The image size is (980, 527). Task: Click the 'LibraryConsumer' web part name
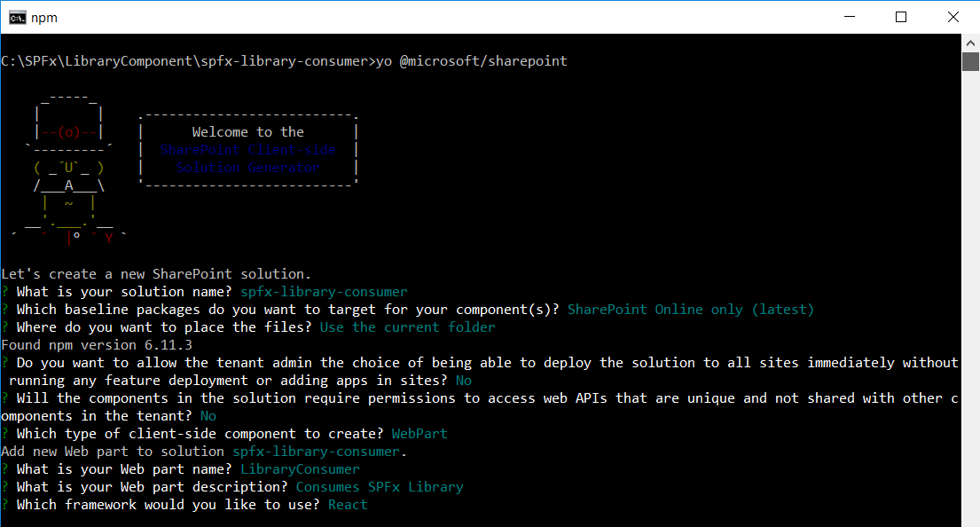coord(300,469)
